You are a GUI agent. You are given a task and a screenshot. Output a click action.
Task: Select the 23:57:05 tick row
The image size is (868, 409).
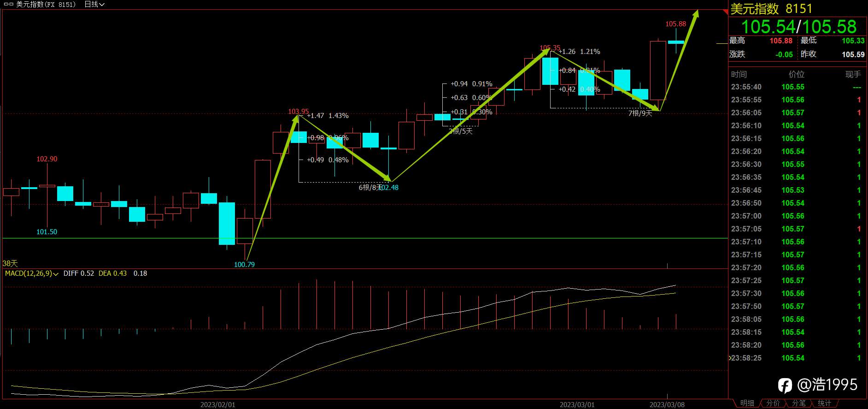coord(797,229)
